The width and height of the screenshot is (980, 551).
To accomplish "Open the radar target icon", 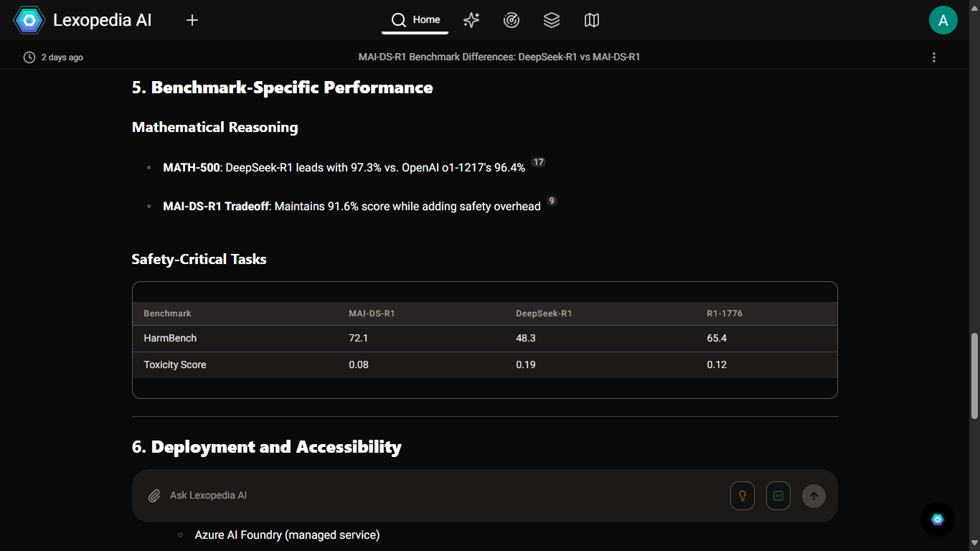I will coord(512,20).
